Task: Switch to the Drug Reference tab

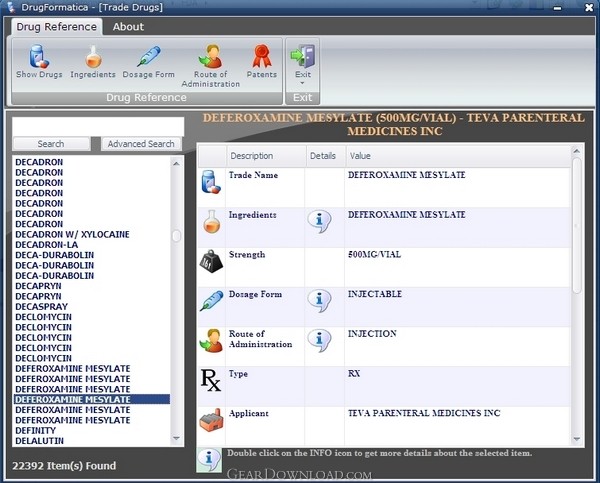Action: point(57,27)
